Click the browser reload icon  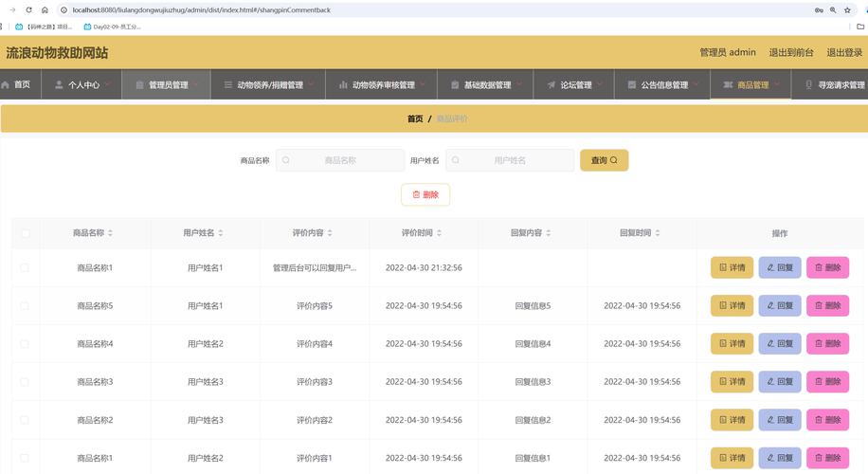coord(28,9)
